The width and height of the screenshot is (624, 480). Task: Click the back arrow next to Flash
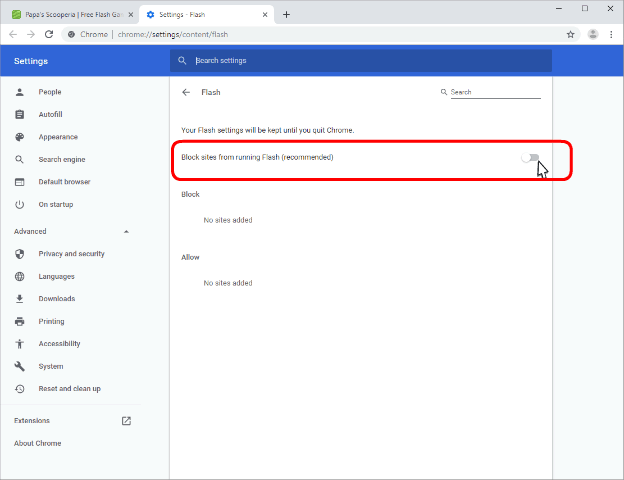click(x=186, y=92)
